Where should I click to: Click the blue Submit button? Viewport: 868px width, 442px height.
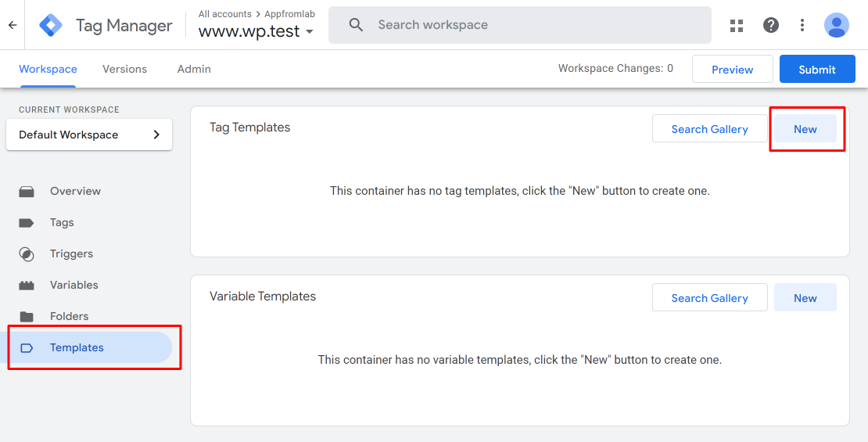coord(817,70)
